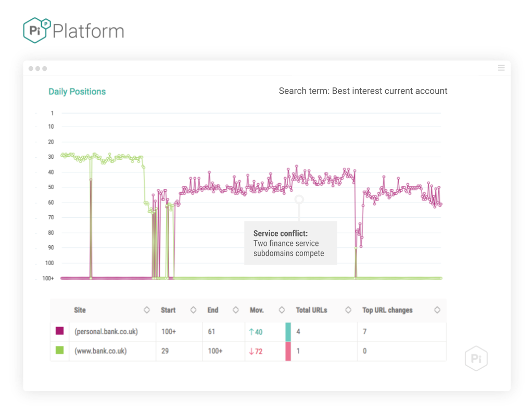Toggle the green www.bank.co.uk series swatch
Viewport: 532px width, 413px height.
tap(60, 350)
